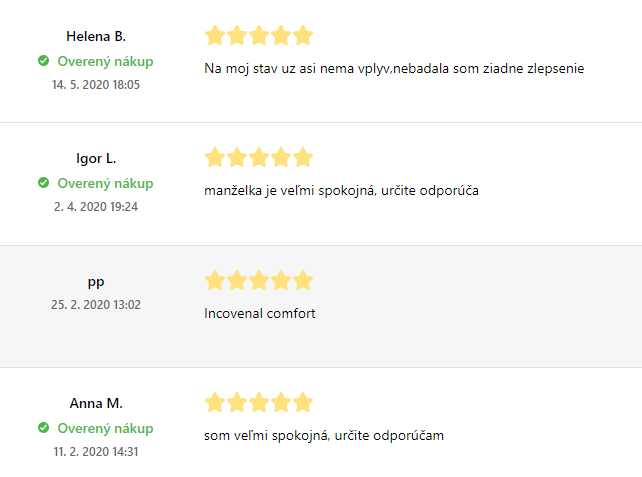642x477 pixels.
Task: Click the first star in Helena B.'s rating
Action: tap(215, 35)
